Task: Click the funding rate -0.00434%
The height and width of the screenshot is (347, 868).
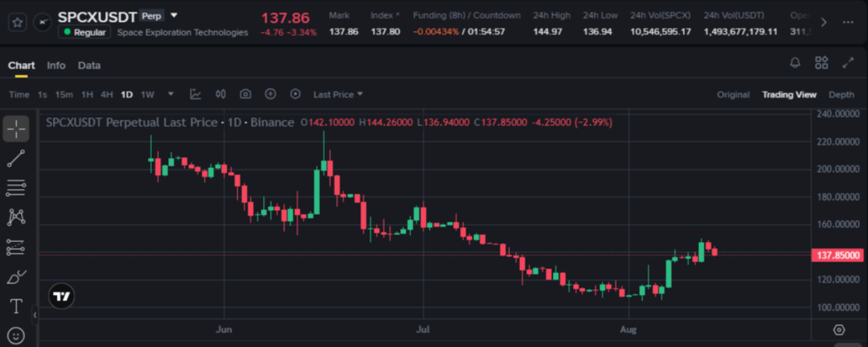Action: tap(435, 31)
